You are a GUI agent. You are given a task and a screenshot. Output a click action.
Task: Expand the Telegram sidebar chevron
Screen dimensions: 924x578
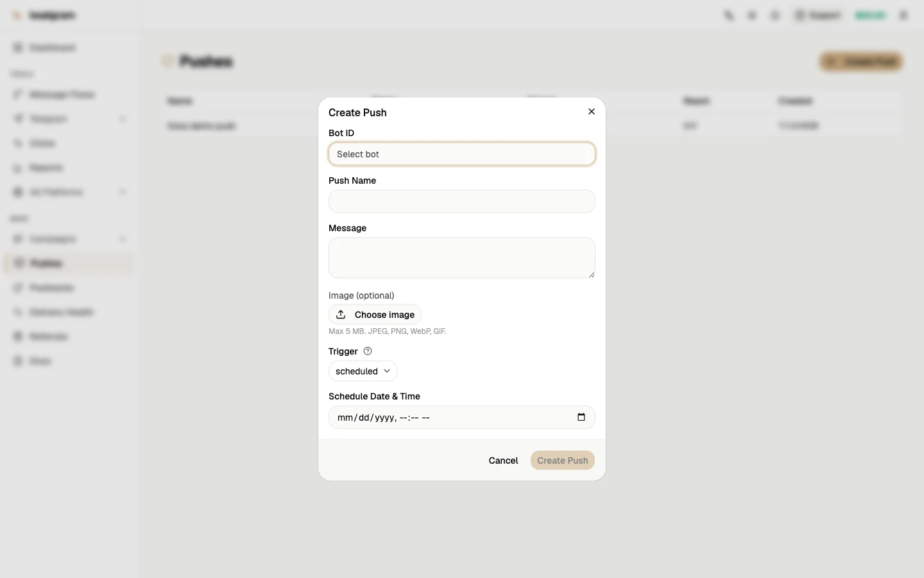[x=123, y=119]
